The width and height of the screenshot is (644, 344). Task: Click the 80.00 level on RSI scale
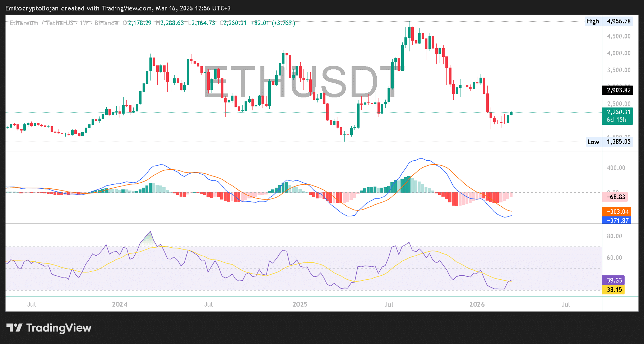[614, 236]
